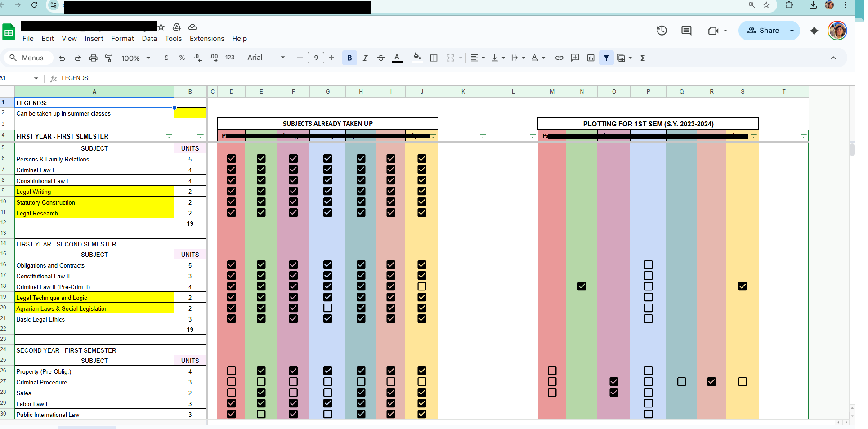Click the Redo arrow icon
The width and height of the screenshot is (868, 429).
point(77,58)
